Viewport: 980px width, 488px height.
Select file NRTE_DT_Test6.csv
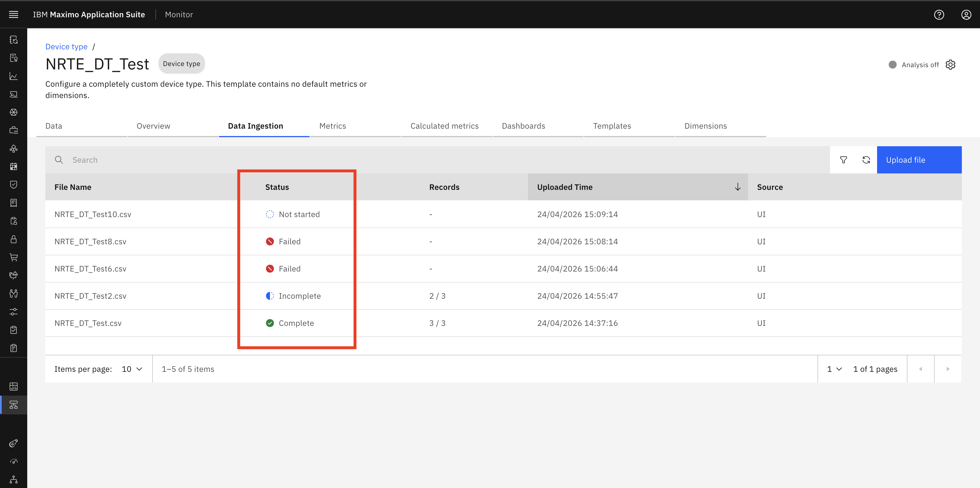tap(90, 269)
